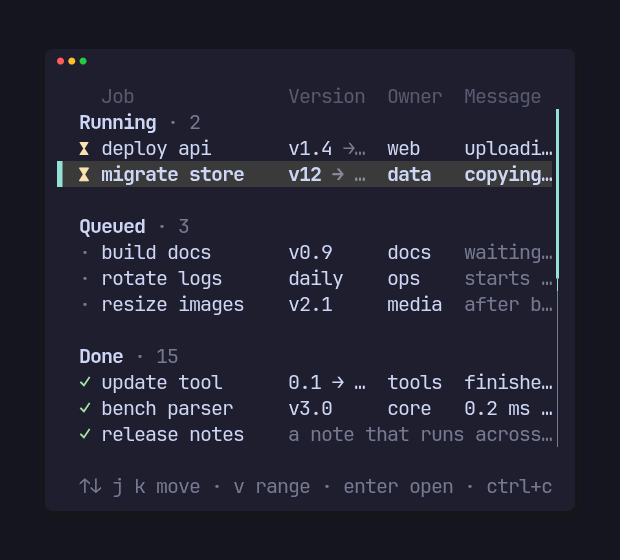The width and height of the screenshot is (620, 560).
Task: Click the green window button in titlebar
Action: pos(83,61)
